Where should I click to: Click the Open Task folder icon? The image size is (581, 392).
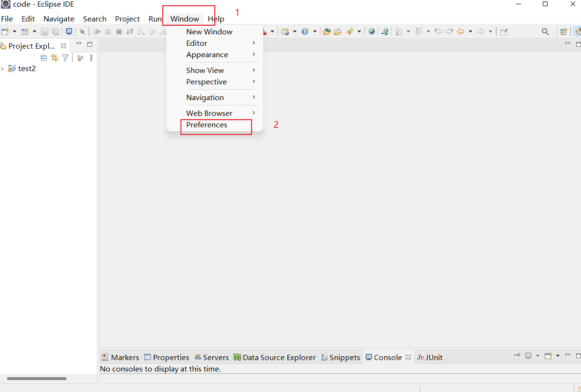click(x=338, y=31)
